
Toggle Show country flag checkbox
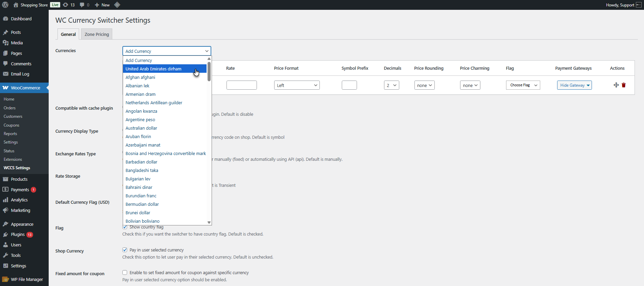[x=125, y=227]
